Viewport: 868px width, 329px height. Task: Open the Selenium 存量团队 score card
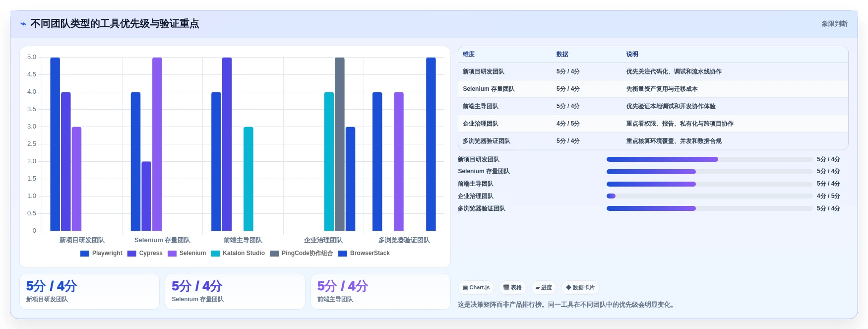coord(235,291)
